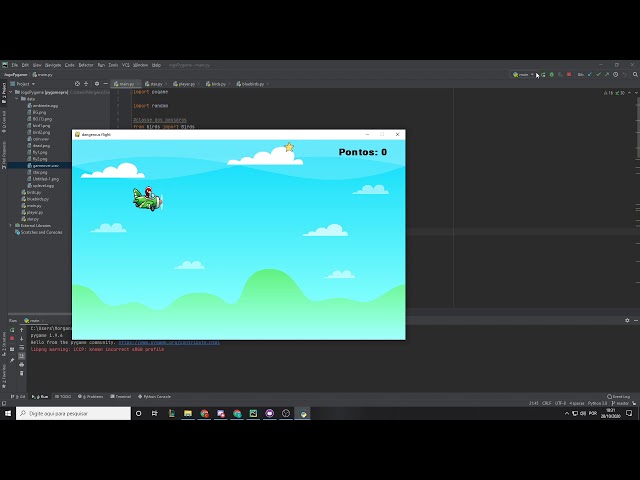Viewport: 640px width, 480px height.
Task: Open the main run configuration dropdown
Action: pyautogui.click(x=523, y=75)
